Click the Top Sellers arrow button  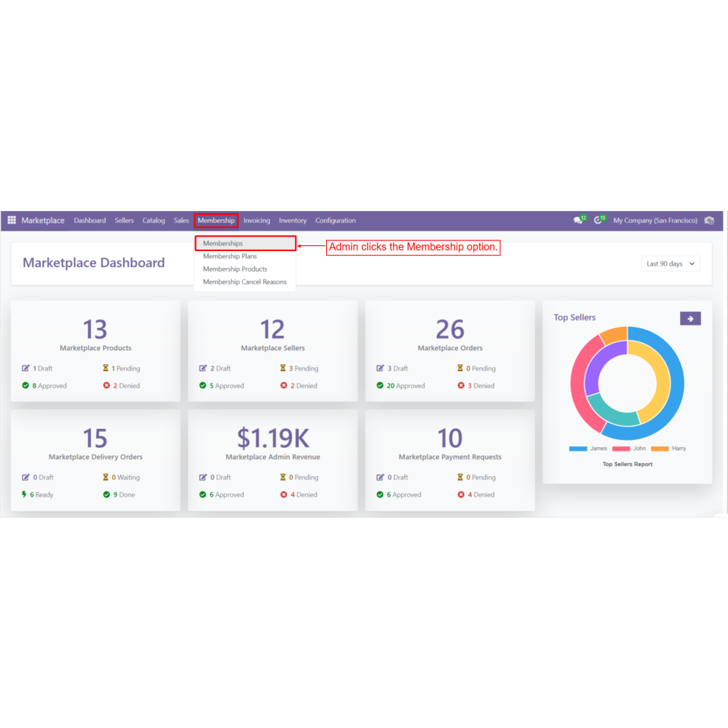[x=690, y=318]
